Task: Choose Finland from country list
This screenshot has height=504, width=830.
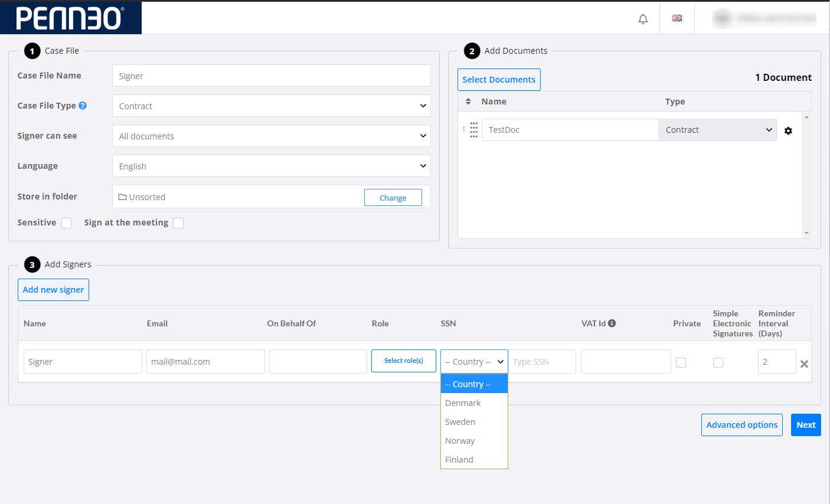Action: tap(474, 460)
